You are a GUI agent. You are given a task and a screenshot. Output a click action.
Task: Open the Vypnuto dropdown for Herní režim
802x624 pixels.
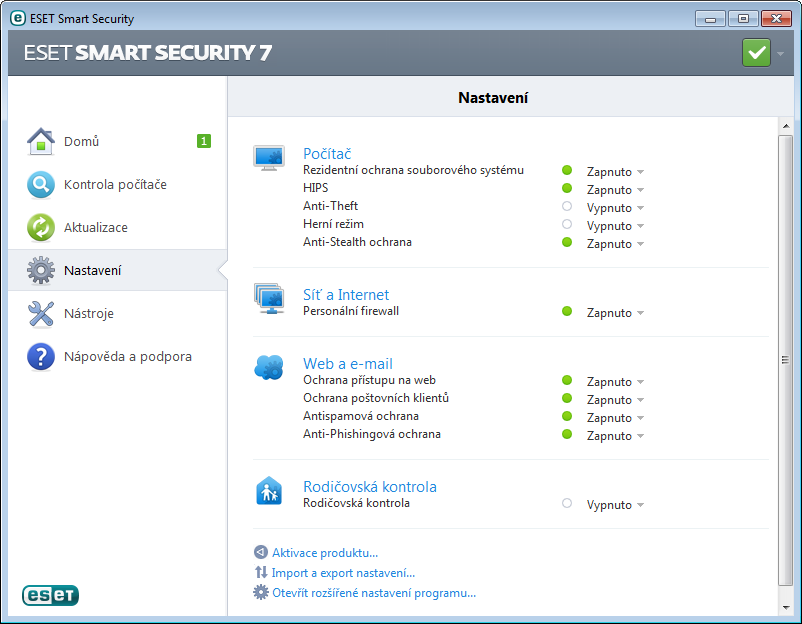(x=615, y=226)
